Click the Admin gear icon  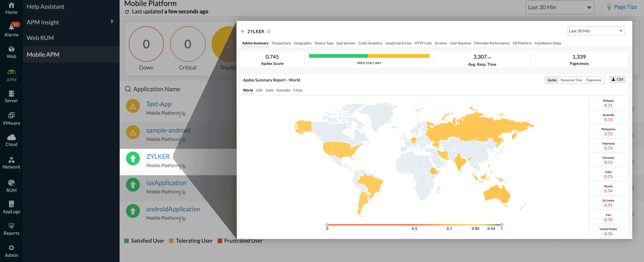pos(11,248)
